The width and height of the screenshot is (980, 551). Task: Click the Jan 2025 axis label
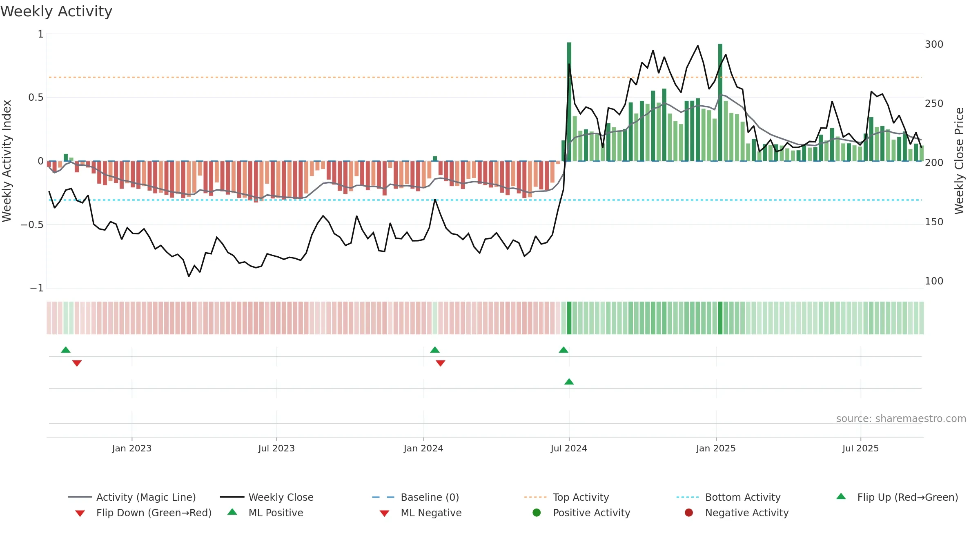coord(716,449)
